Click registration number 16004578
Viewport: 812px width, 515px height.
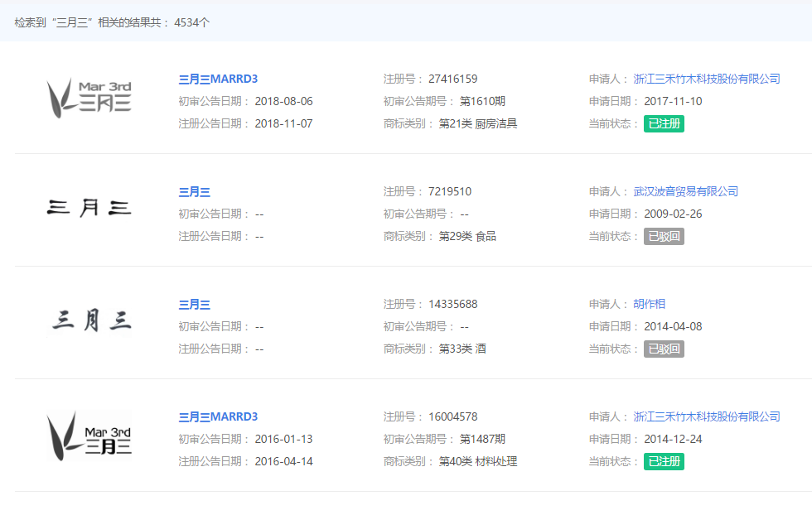452,417
